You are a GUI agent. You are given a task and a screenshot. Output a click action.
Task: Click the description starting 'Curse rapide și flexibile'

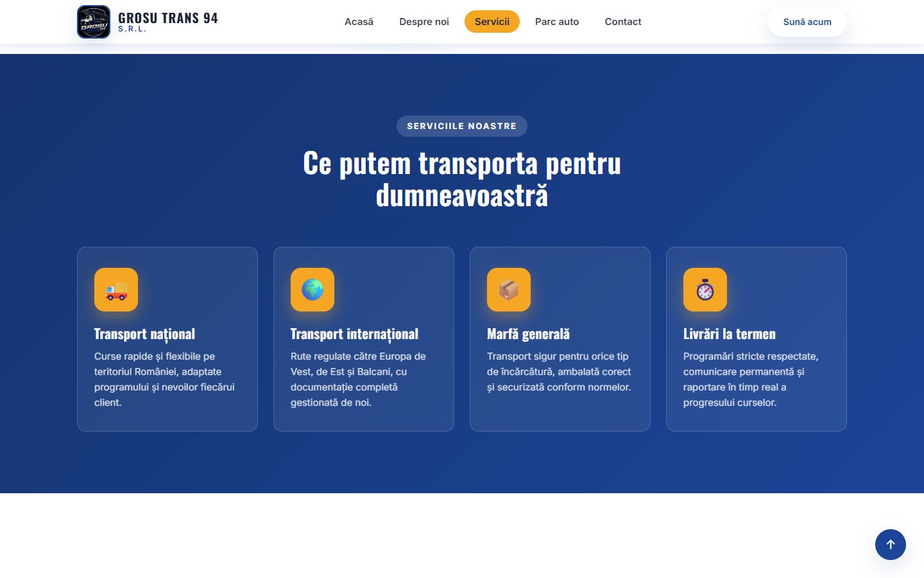[x=164, y=380]
